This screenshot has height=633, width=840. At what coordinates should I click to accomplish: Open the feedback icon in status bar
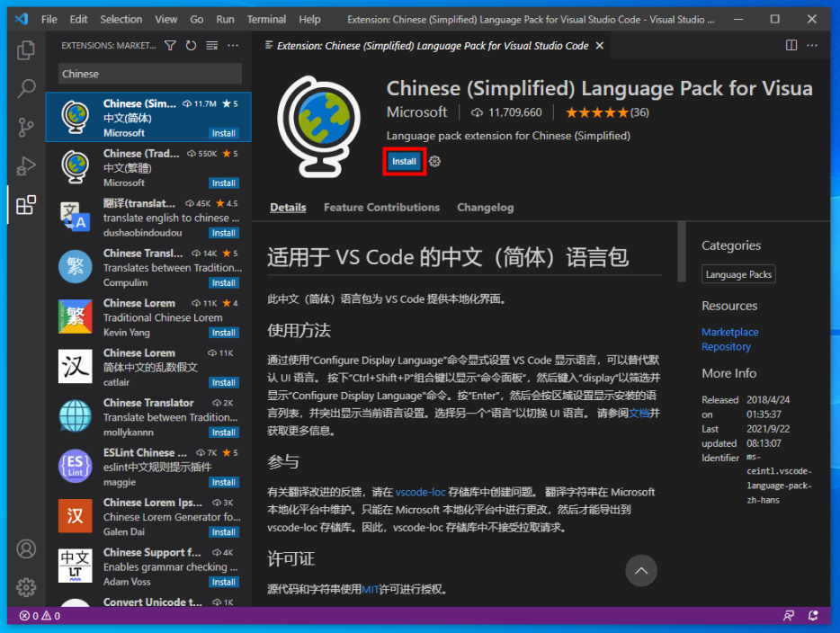789,616
